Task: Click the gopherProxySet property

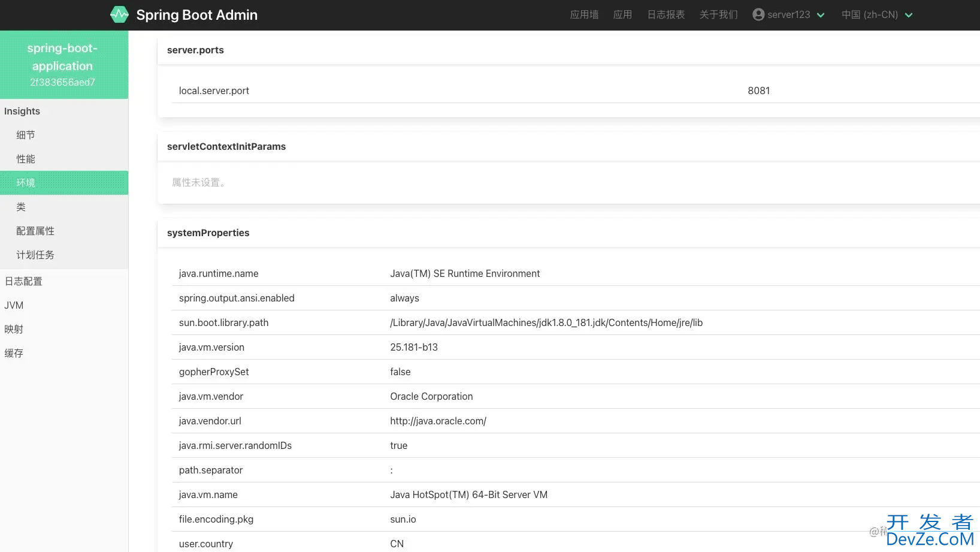Action: 214,372
